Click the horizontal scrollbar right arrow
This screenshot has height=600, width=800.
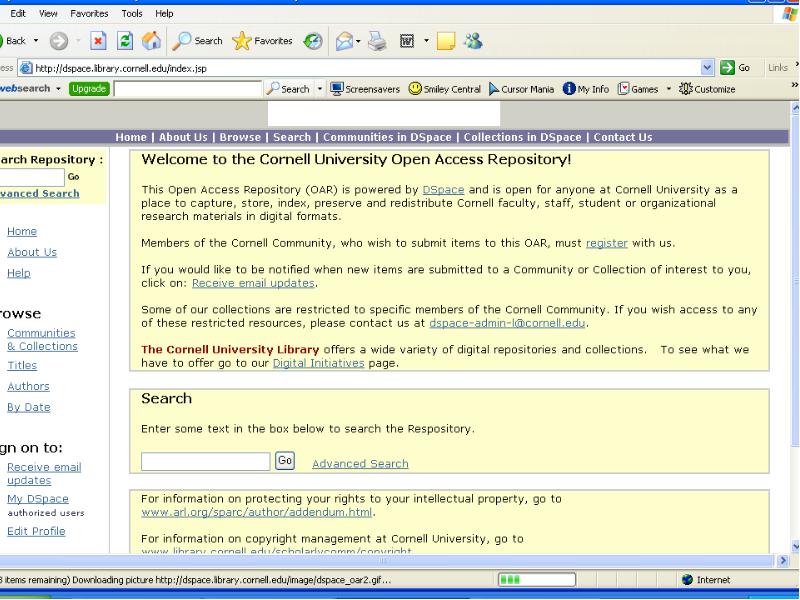point(783,560)
